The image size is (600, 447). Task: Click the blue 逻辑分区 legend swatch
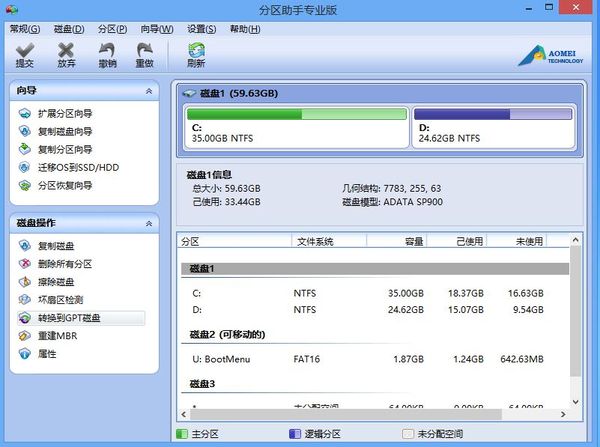[x=295, y=434]
